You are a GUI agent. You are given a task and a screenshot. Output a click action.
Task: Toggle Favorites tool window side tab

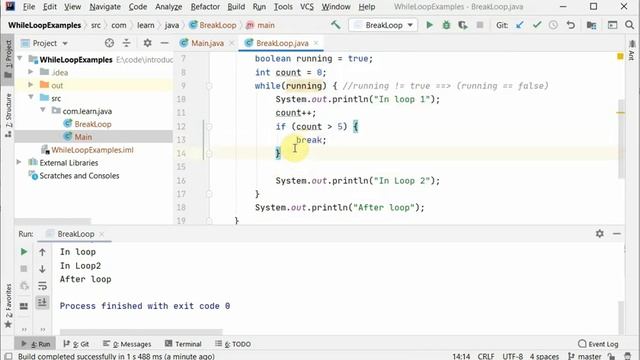(8, 306)
